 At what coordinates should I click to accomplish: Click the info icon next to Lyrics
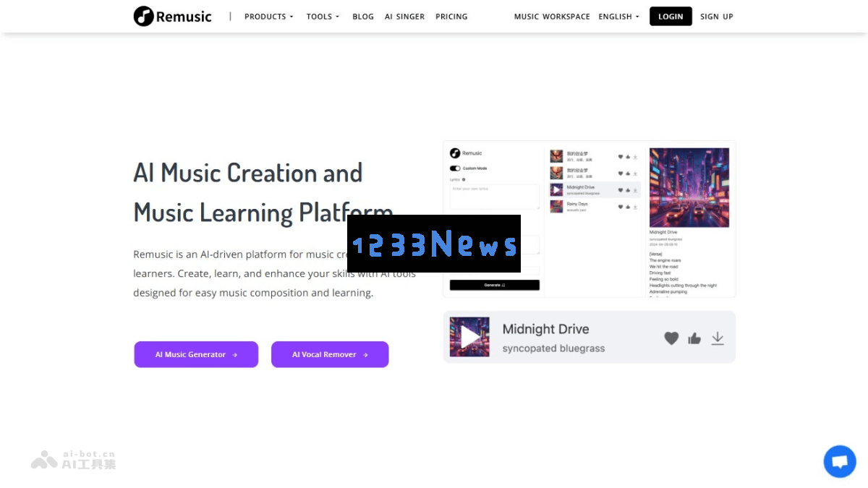click(464, 179)
